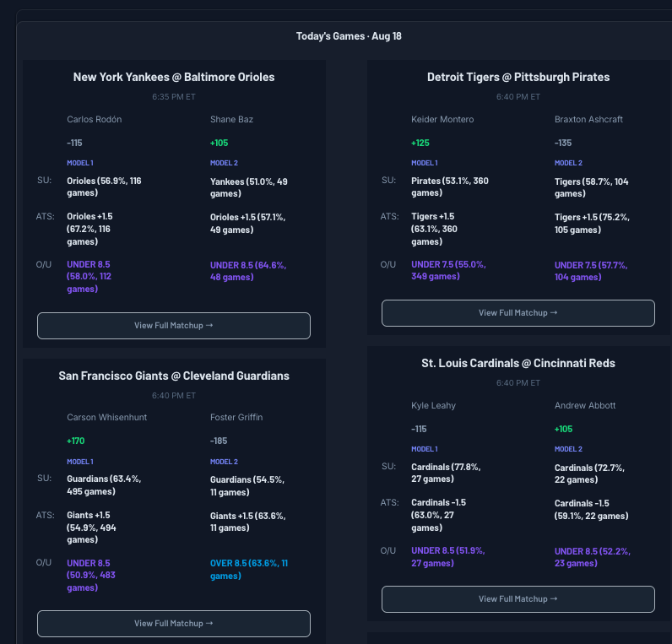Viewport: 672px width, 644px height.
Task: Click pitcher name Andrew Abbott
Action: pyautogui.click(x=585, y=406)
